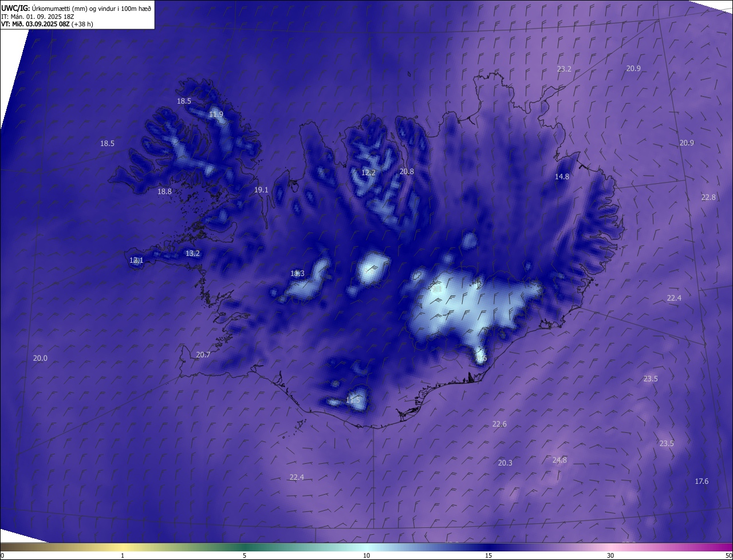Click the 20.3 value label
733x560 pixels.
pos(505,463)
